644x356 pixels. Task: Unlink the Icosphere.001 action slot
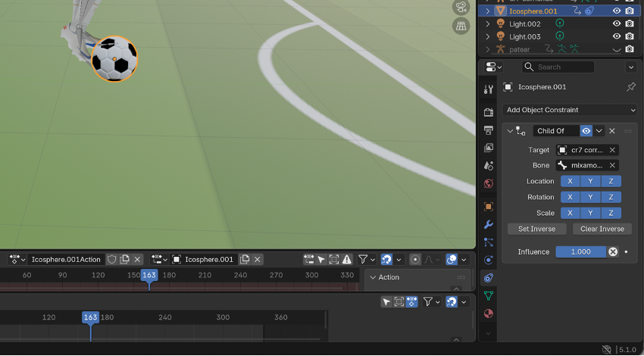258,260
